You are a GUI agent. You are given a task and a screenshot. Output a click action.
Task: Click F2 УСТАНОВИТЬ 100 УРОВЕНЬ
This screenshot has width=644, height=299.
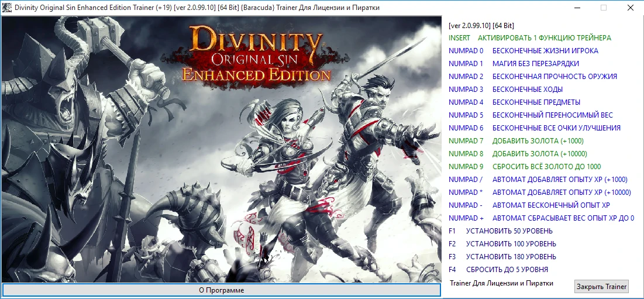click(502, 244)
